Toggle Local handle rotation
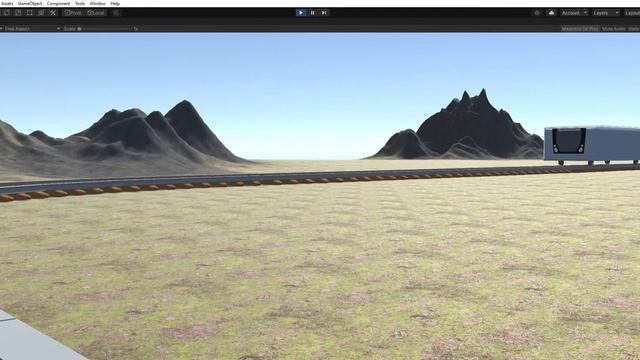This screenshot has width=640, height=360. pos(96,13)
